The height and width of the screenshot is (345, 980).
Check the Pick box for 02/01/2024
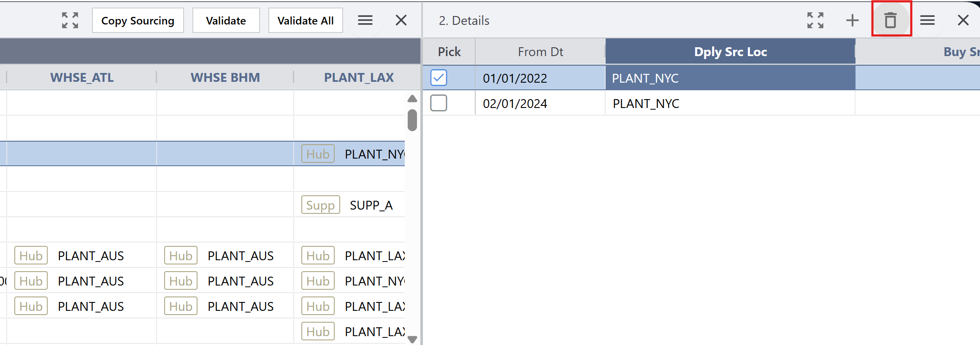click(x=439, y=103)
